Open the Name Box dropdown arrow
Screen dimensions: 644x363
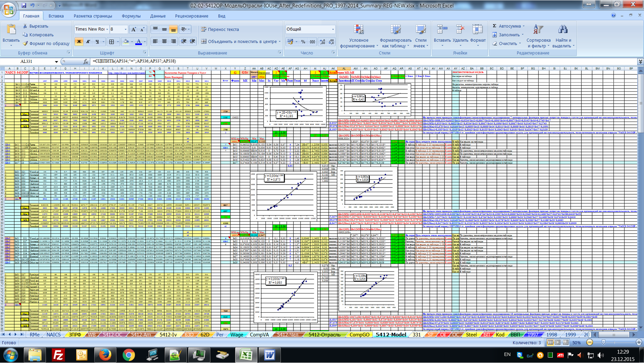56,62
